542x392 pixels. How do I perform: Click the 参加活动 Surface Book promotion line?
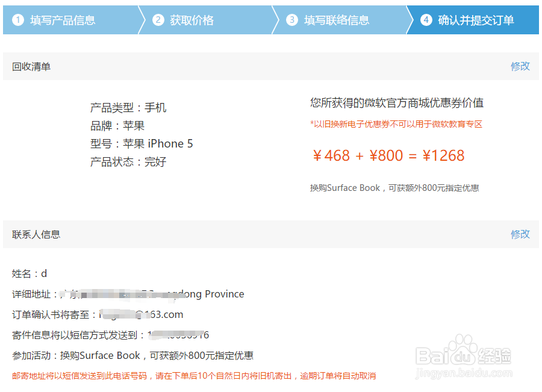(132, 355)
